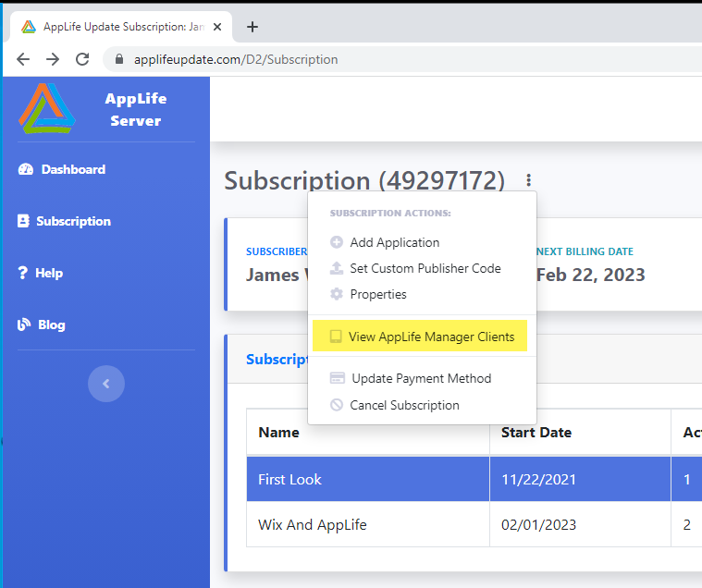Click the AppLife Server brand title
This screenshot has height=588, width=702.
pos(136,109)
